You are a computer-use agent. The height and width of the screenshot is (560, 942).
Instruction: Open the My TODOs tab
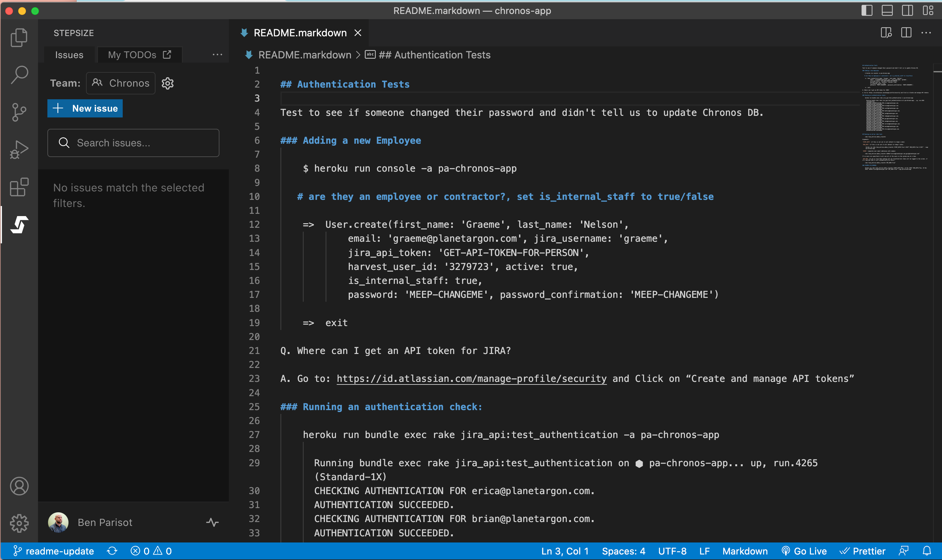pos(139,55)
